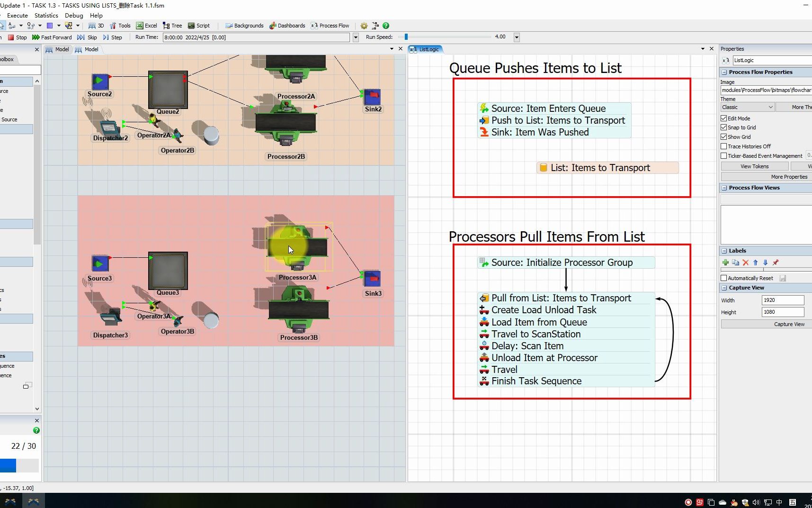Image resolution: width=812 pixels, height=508 pixels.
Task: Click the View Tokens button
Action: pos(754,166)
